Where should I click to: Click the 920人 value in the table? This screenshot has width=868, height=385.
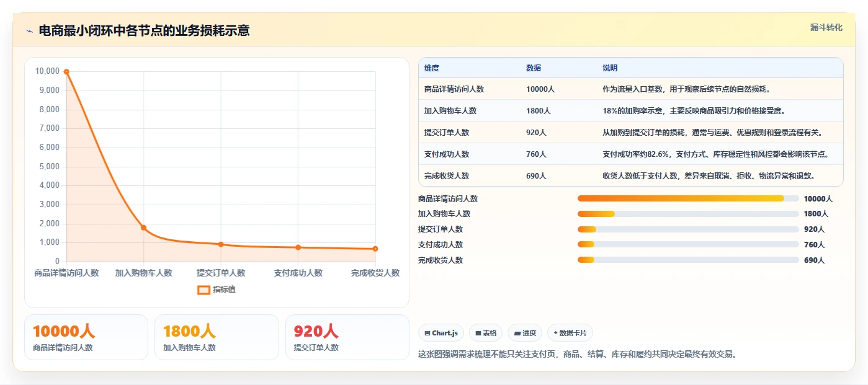pos(536,133)
